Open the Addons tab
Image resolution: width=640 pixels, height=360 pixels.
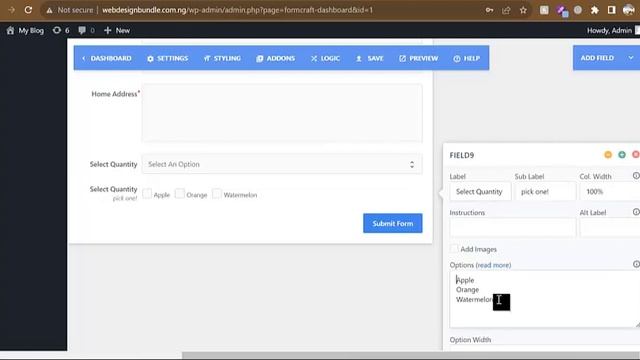pyautogui.click(x=276, y=58)
